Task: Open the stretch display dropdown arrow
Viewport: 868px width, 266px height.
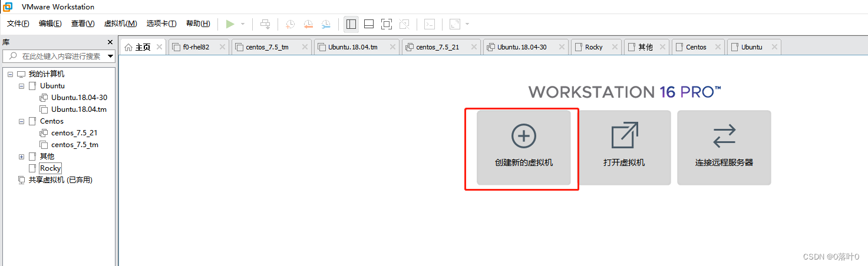Action: (x=467, y=24)
